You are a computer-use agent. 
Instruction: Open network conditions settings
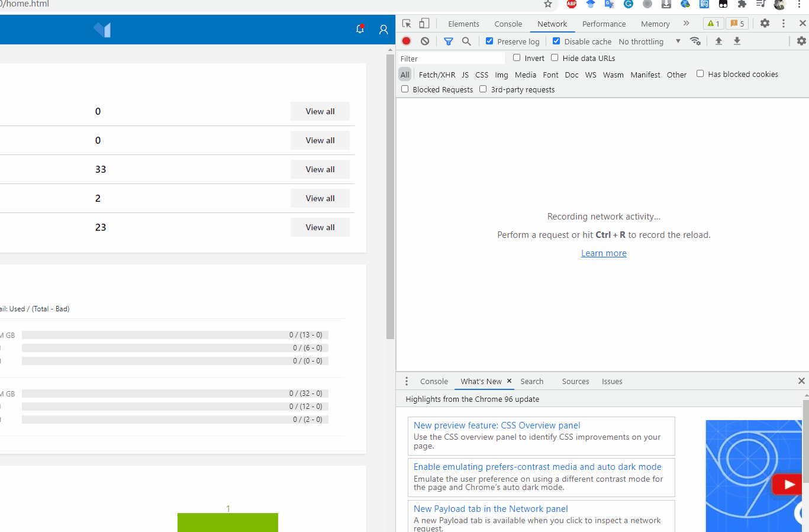coord(695,41)
